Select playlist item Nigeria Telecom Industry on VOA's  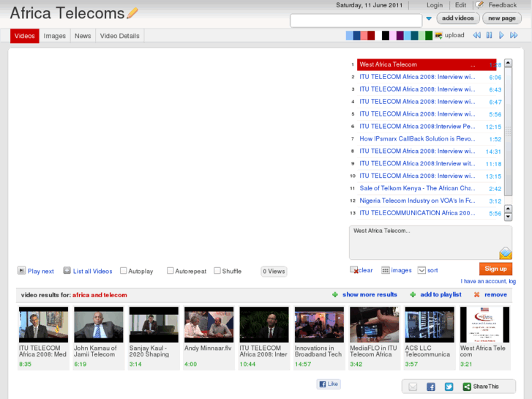click(427, 201)
